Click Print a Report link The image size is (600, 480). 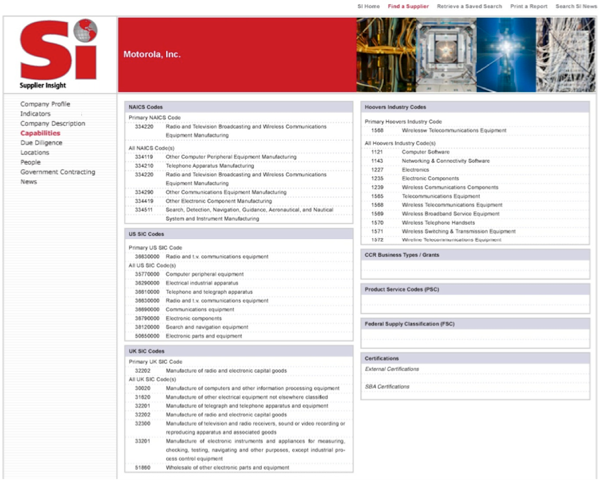[528, 7]
